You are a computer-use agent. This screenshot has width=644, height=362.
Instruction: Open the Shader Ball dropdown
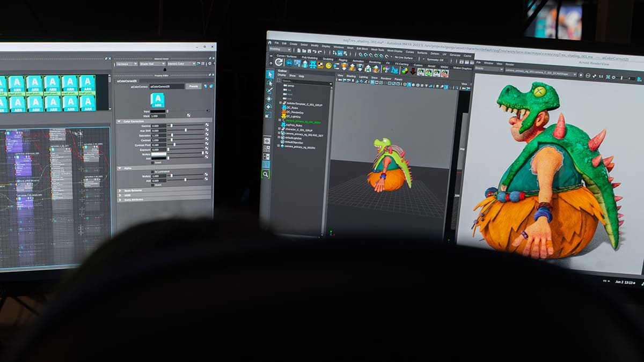(x=152, y=63)
